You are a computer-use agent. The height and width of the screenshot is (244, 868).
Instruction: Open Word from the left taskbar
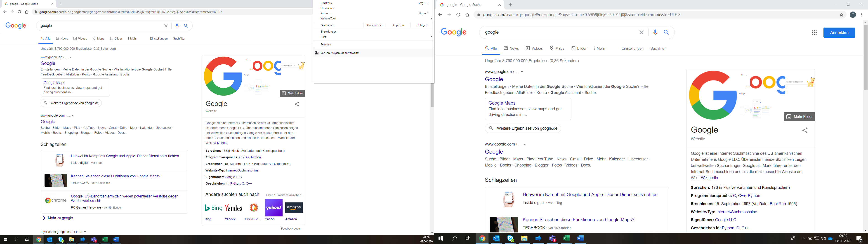click(116, 240)
